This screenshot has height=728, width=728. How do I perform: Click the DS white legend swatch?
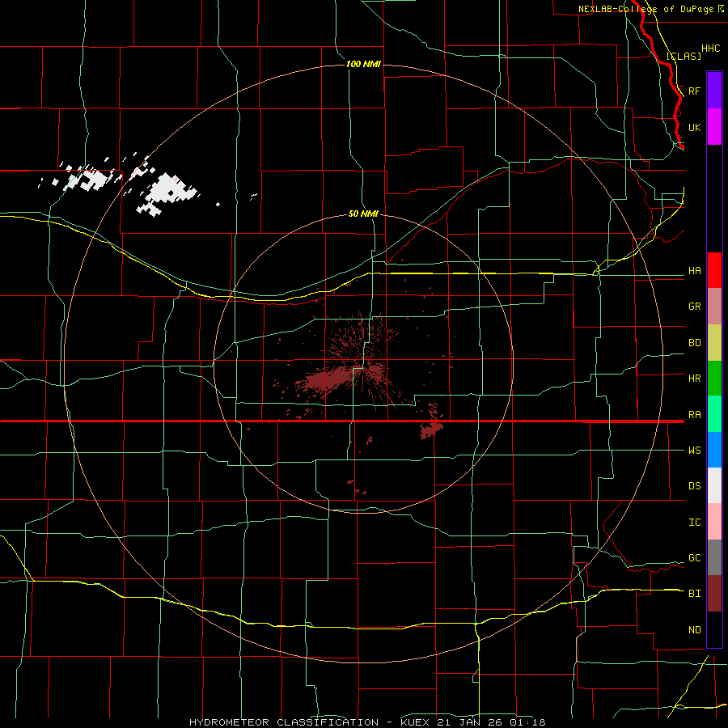click(714, 485)
